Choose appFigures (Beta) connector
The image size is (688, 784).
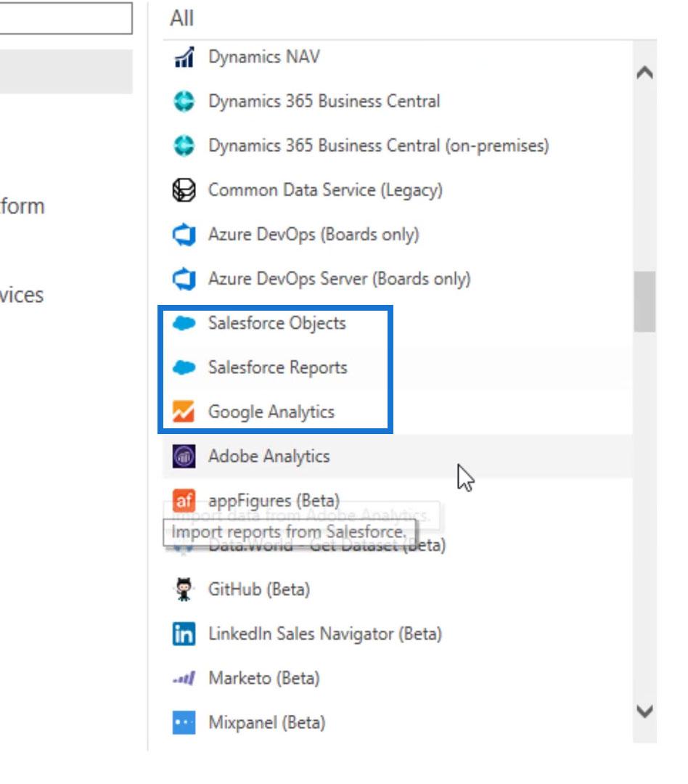point(274,500)
